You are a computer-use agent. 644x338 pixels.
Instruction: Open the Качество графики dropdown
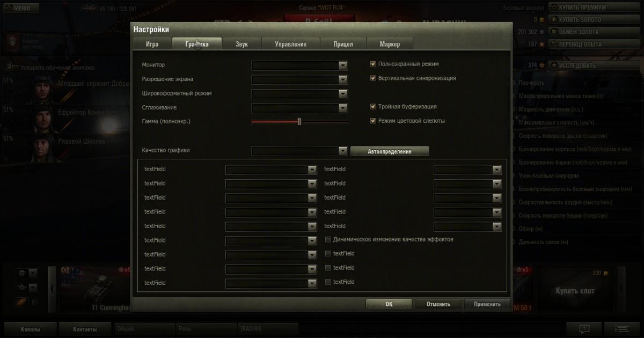pos(300,151)
